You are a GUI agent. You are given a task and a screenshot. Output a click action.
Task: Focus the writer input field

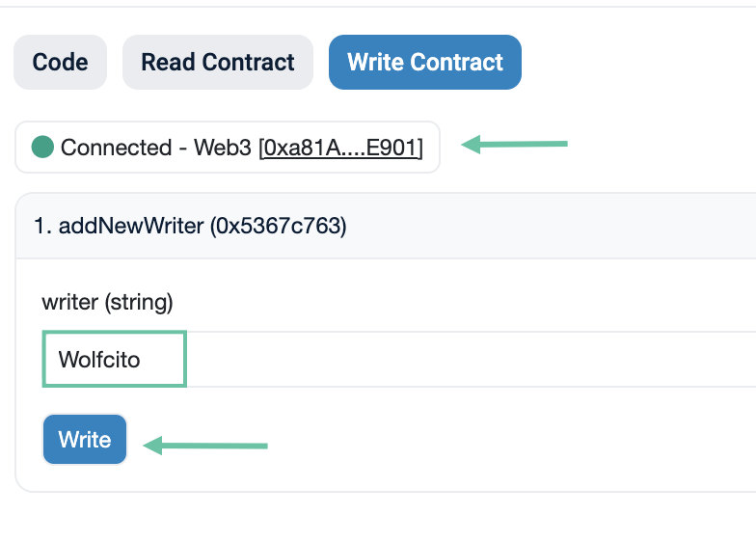(x=386, y=360)
